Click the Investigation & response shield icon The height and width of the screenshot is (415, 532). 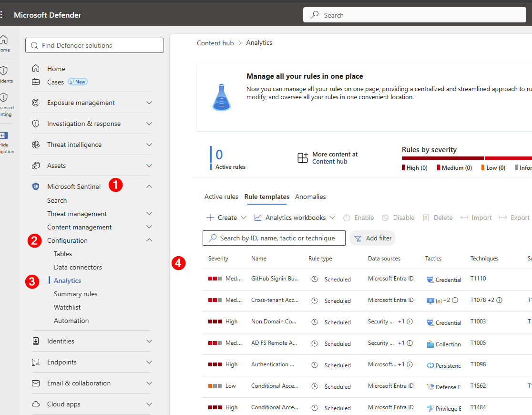[x=36, y=124]
